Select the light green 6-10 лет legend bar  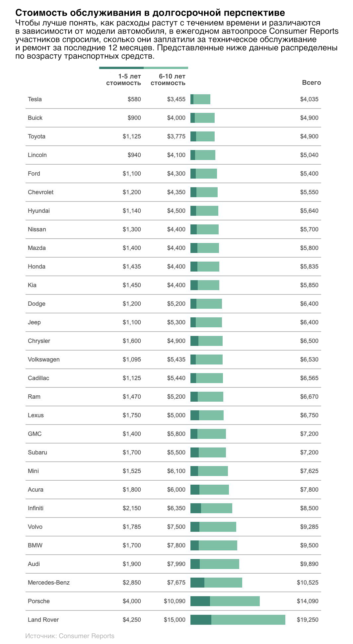[x=166, y=68]
